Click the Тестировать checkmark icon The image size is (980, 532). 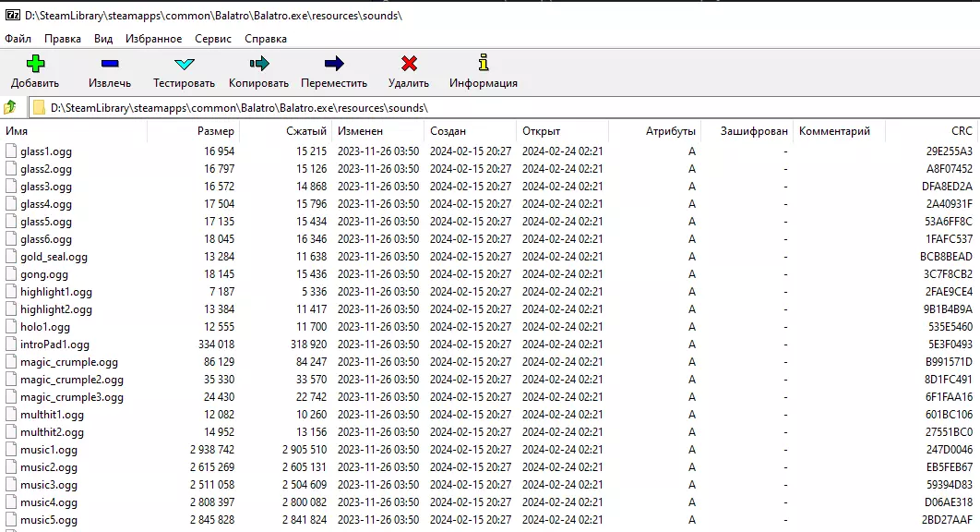(185, 63)
